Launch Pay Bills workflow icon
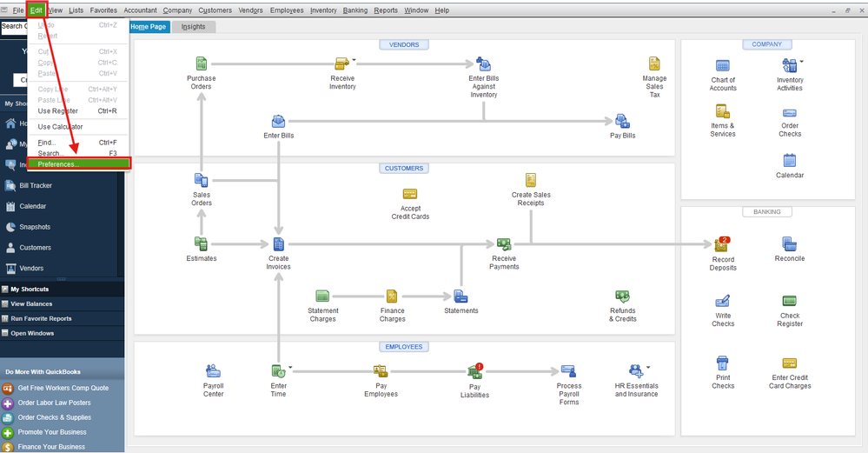 pos(622,121)
